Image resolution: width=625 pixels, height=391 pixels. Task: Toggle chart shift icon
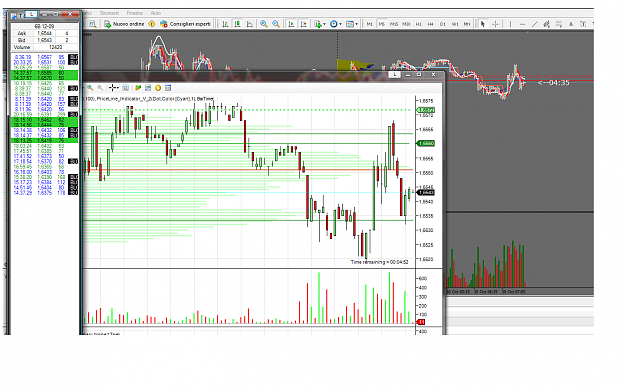[x=304, y=24]
